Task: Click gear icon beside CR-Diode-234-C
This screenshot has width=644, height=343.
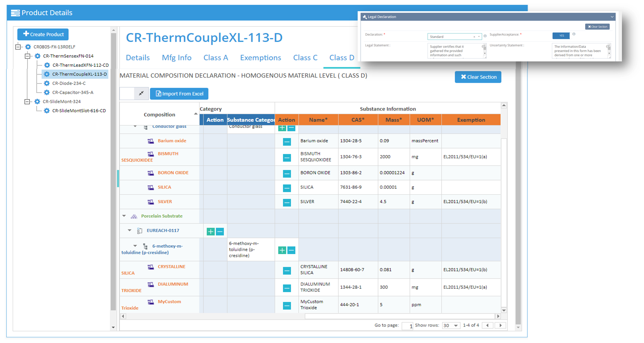Action: point(47,83)
